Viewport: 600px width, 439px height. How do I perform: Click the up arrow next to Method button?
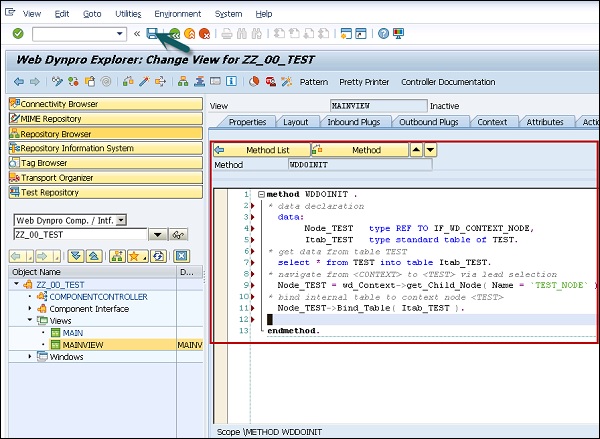[416, 150]
